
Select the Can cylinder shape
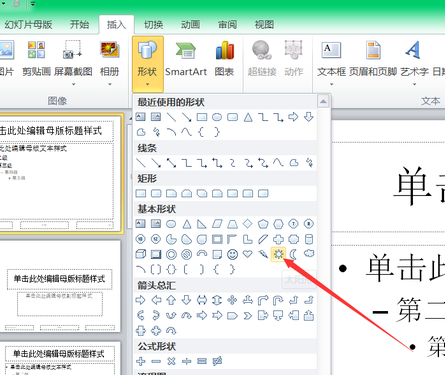coord(309,239)
